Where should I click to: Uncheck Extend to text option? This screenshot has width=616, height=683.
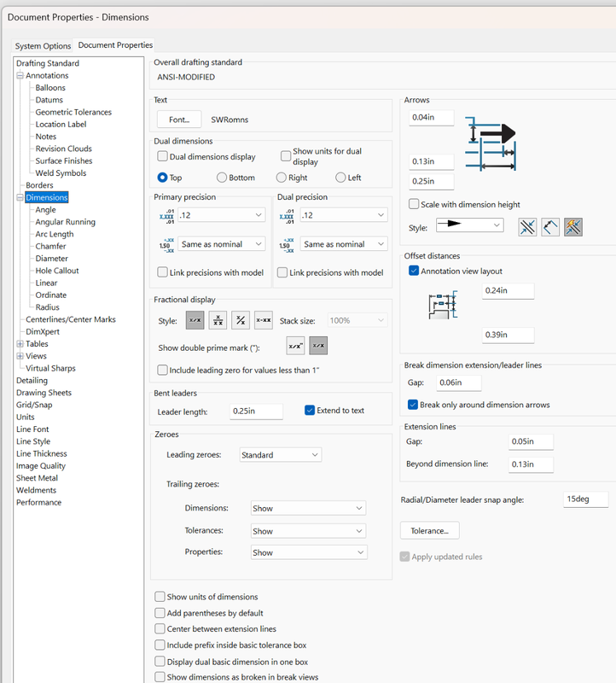(310, 411)
